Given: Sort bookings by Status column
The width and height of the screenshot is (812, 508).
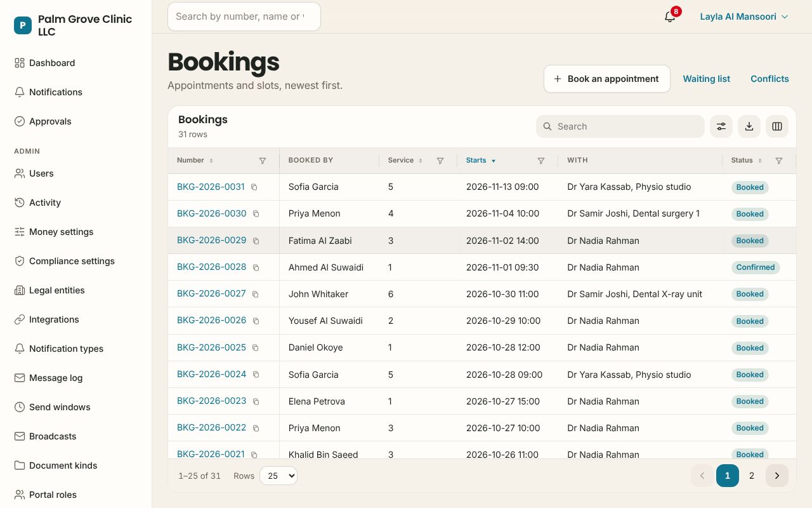Looking at the screenshot, I should point(746,161).
